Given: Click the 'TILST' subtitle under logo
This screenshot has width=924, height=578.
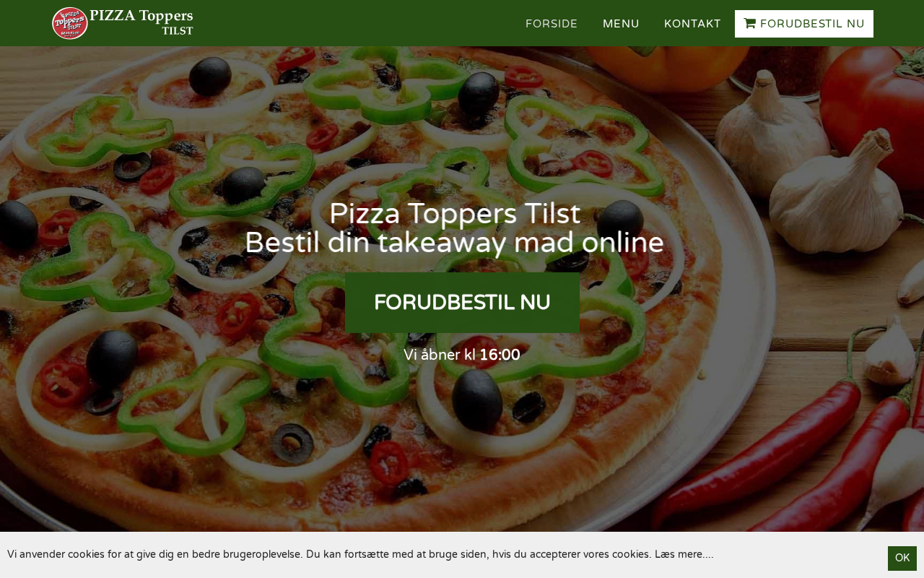Looking at the screenshot, I should coord(178,31).
